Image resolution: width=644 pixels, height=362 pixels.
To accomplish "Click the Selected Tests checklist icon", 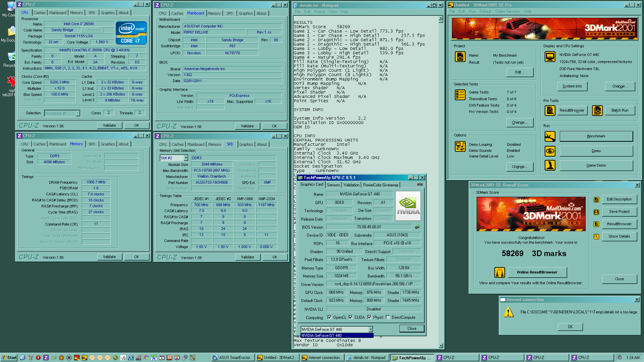I will pos(460,95).
